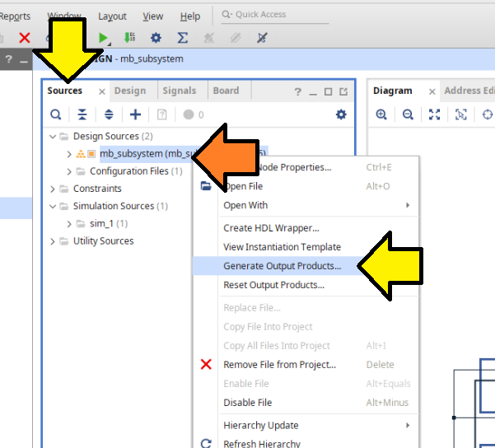Image resolution: width=495 pixels, height=448 pixels.
Task: Click the Add Sources plus icon
Action: (136, 115)
